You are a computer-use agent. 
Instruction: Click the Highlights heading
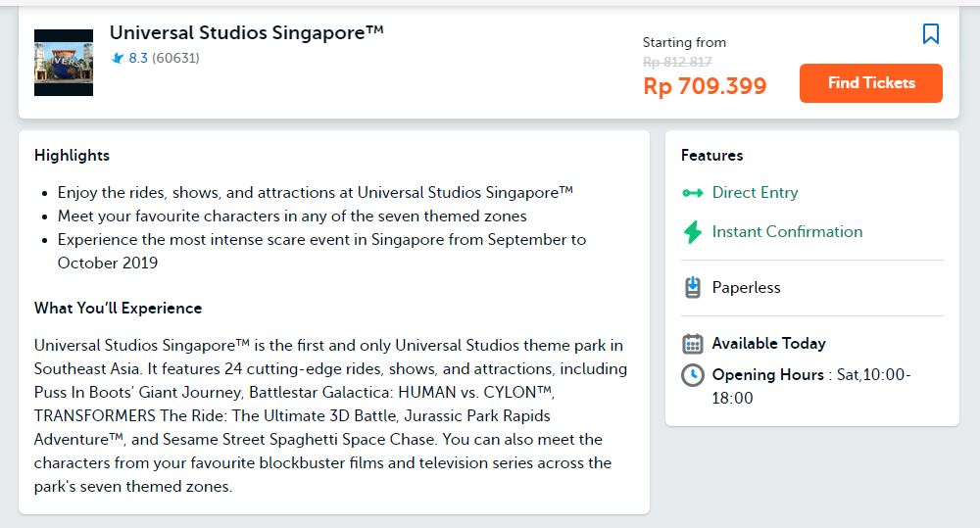click(72, 156)
